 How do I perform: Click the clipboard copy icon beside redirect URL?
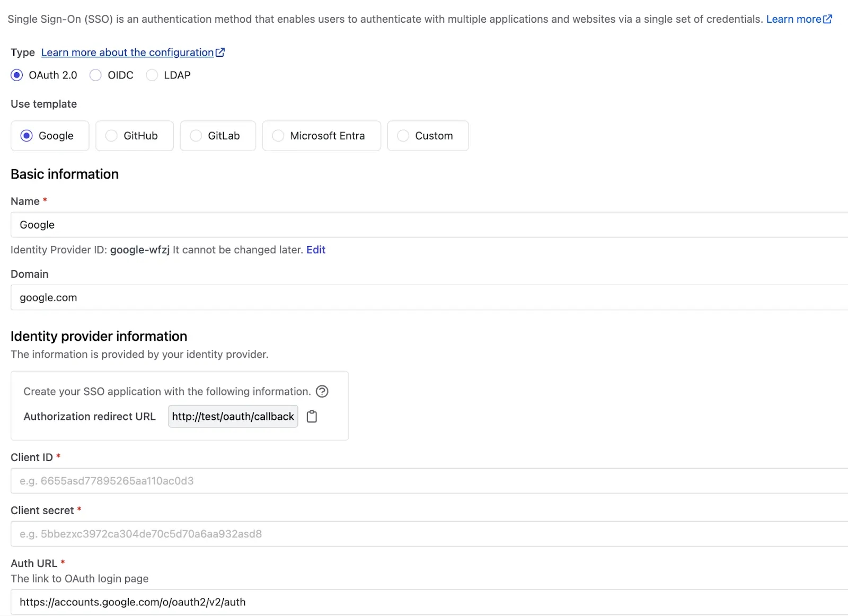pos(312,417)
